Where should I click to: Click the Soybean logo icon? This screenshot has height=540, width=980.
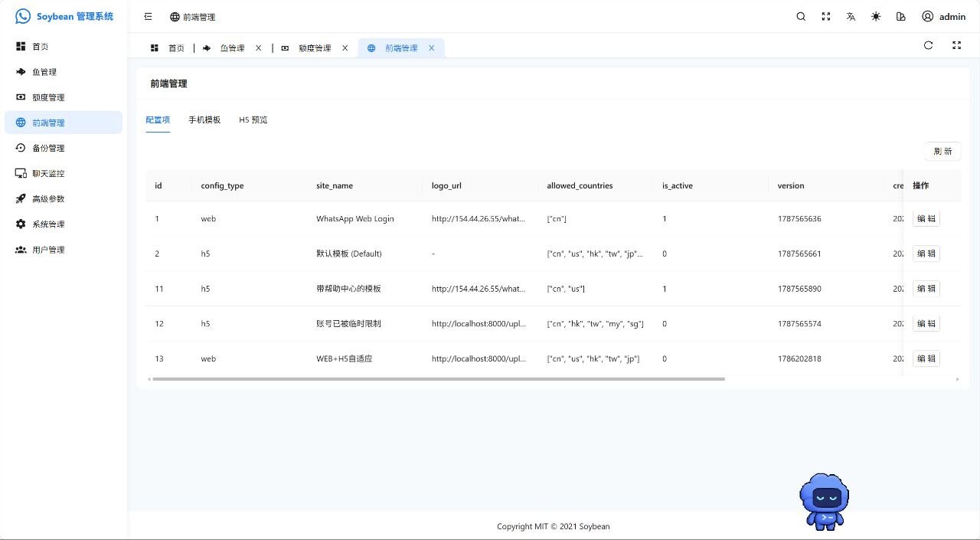[x=23, y=16]
